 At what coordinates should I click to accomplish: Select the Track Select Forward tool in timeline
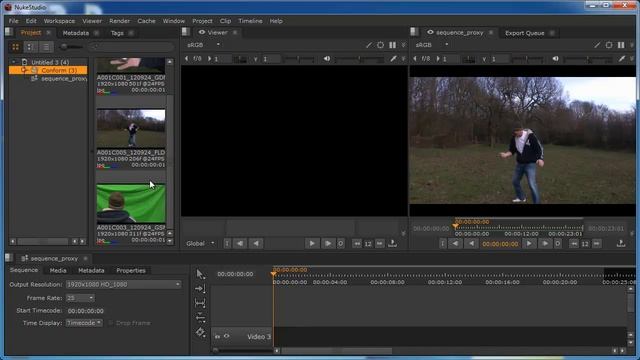200,289
